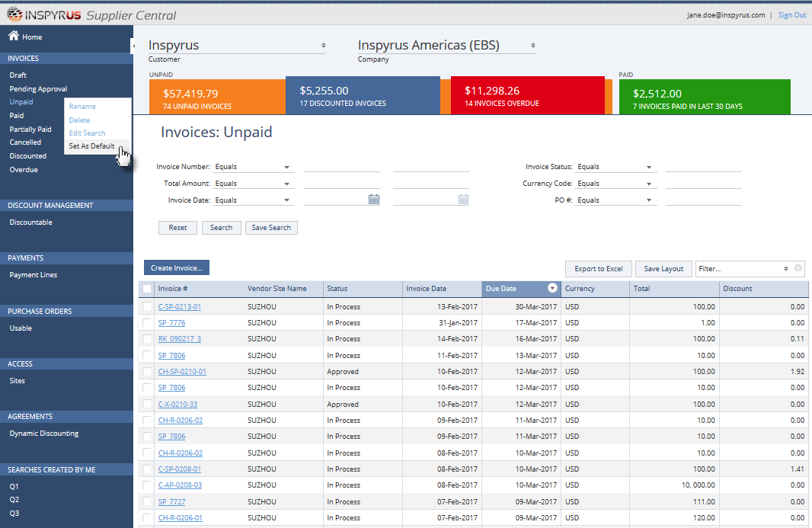Image resolution: width=812 pixels, height=528 pixels.
Task: Tick the select-all checkbox in the table header
Action: [147, 289]
